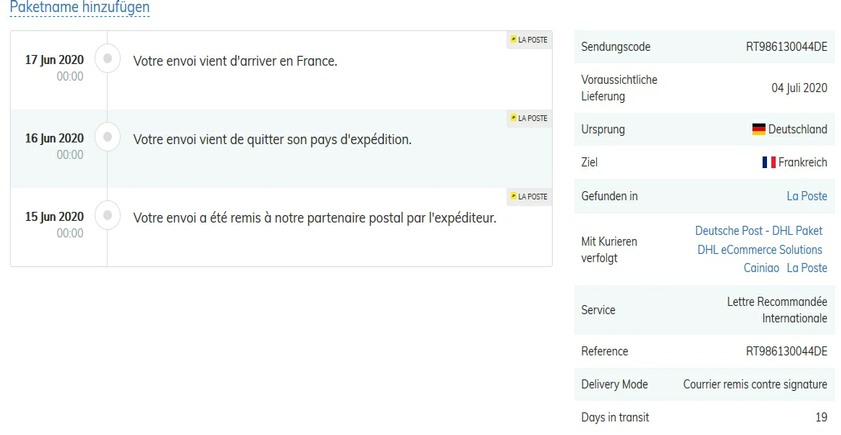841x435 pixels.
Task: Open the Cainiao courier link
Action: click(760, 268)
